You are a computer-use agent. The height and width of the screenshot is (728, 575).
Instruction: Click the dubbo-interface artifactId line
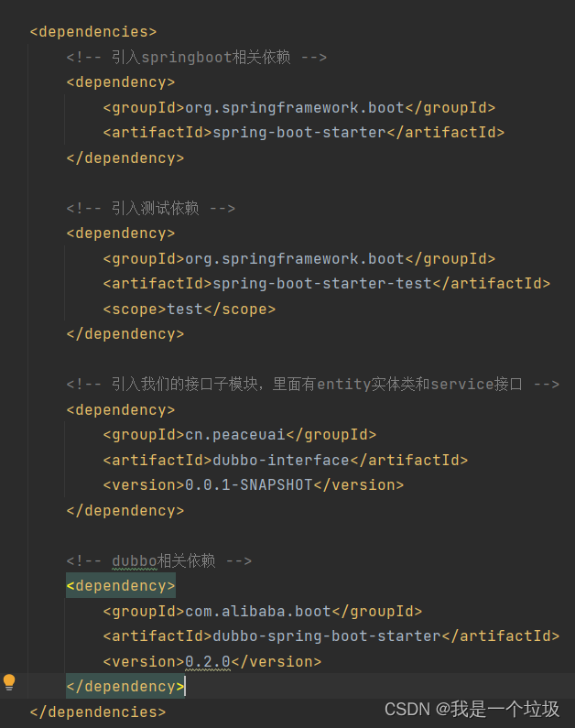click(x=286, y=460)
